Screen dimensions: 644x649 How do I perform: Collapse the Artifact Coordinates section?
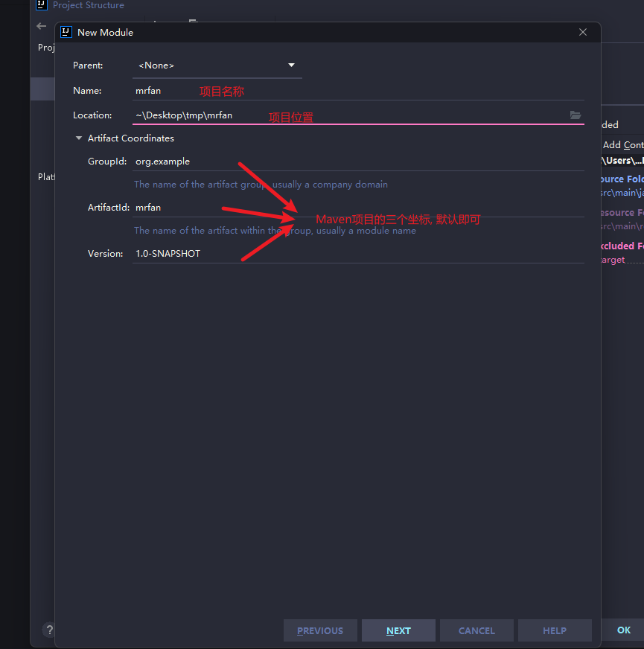[79, 138]
